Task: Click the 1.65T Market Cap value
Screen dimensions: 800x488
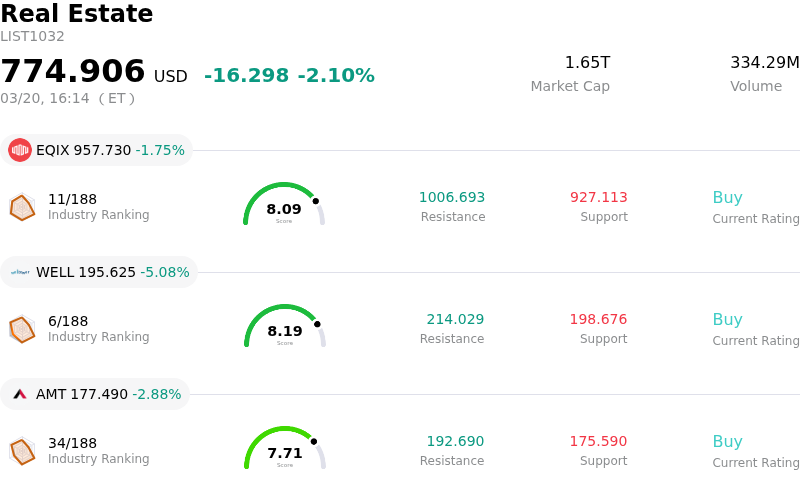Action: (587, 63)
